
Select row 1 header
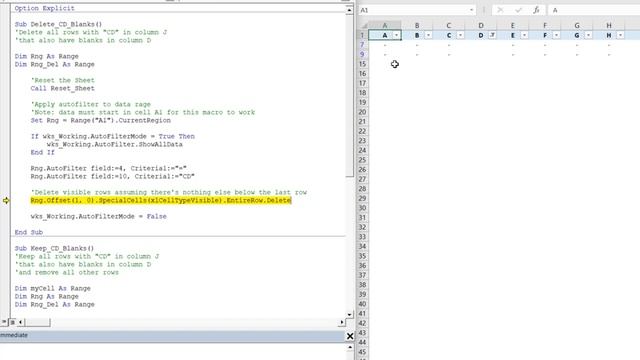(x=362, y=36)
